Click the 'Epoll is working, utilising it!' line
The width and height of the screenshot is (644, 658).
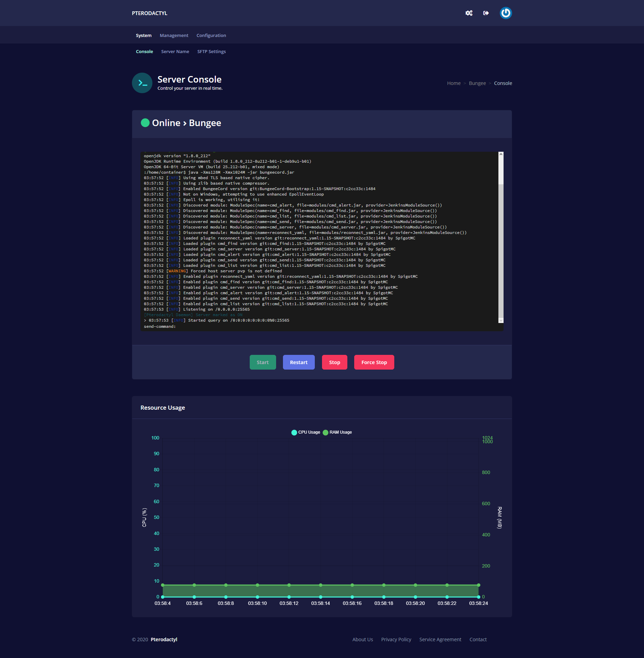tap(201, 200)
